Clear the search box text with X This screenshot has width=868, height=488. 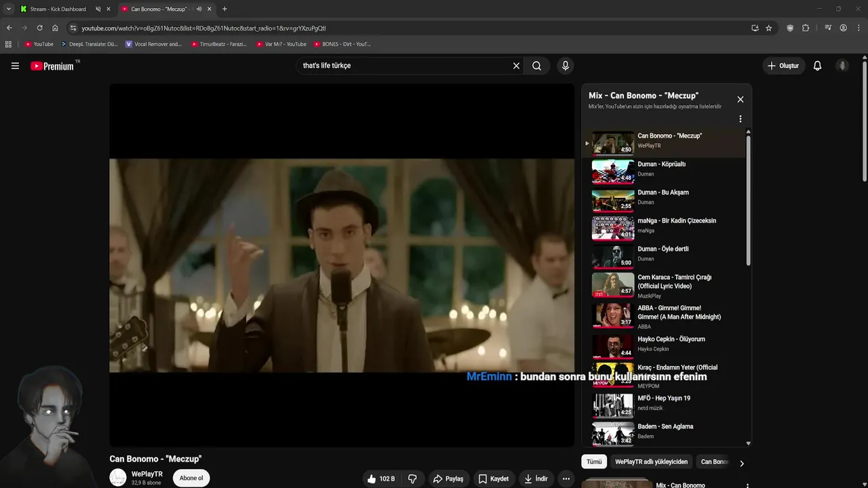[x=516, y=66]
